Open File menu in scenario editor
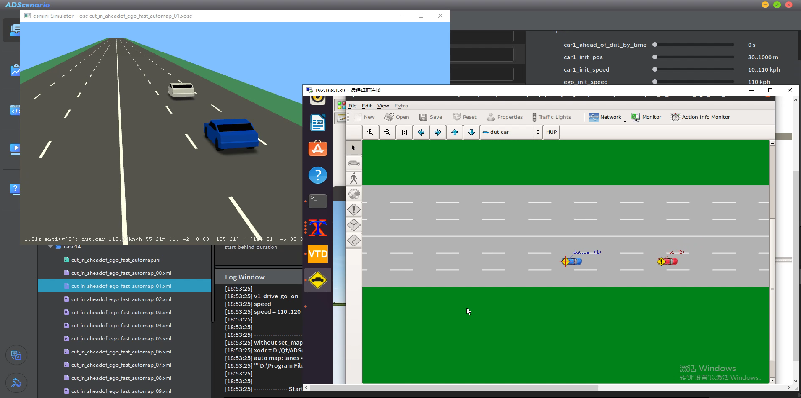The width and height of the screenshot is (801, 398). point(352,106)
